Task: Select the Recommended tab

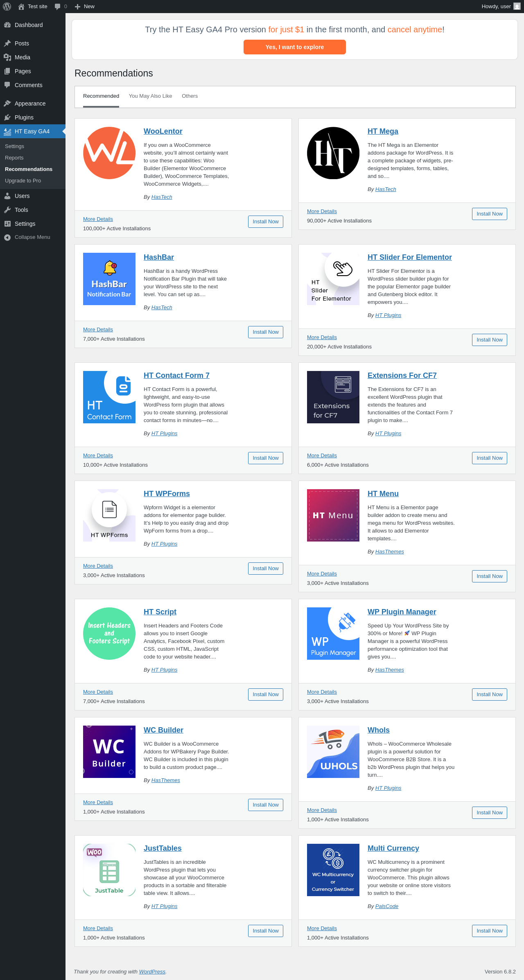Action: [101, 96]
